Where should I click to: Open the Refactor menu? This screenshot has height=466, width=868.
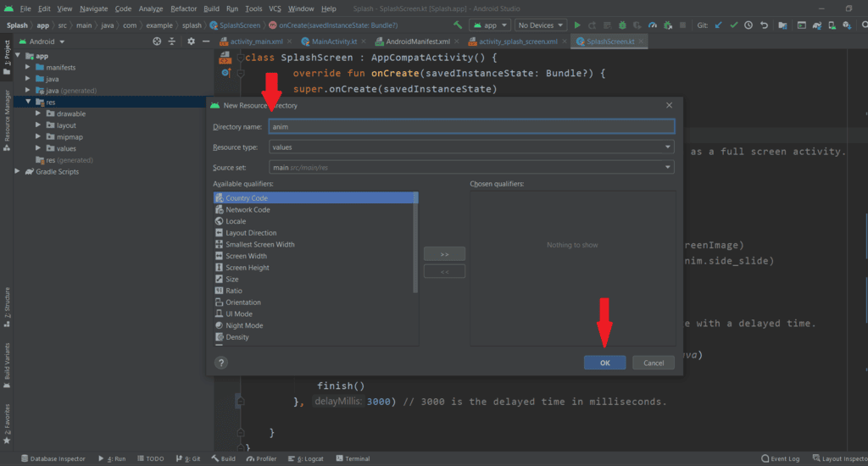183,8
